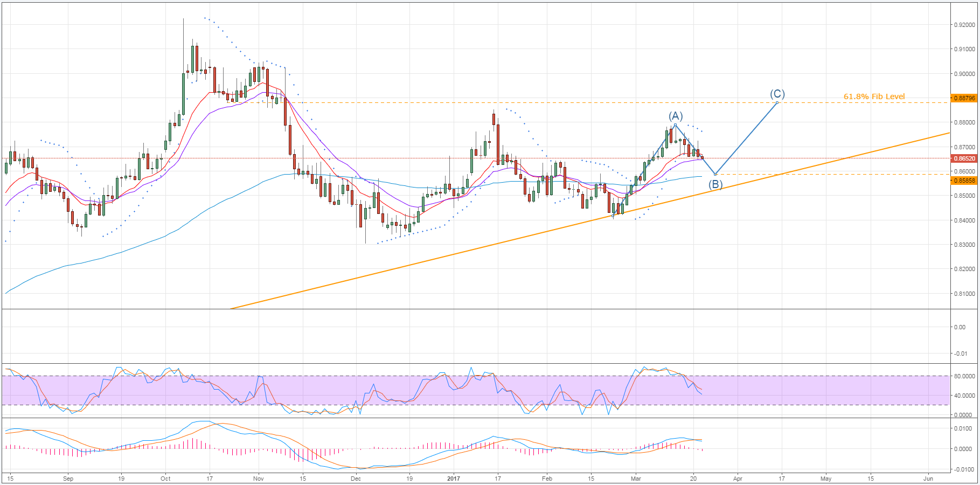This screenshot has height=485, width=980.
Task: Click the 0.92000 price axis label
Action: [x=964, y=25]
